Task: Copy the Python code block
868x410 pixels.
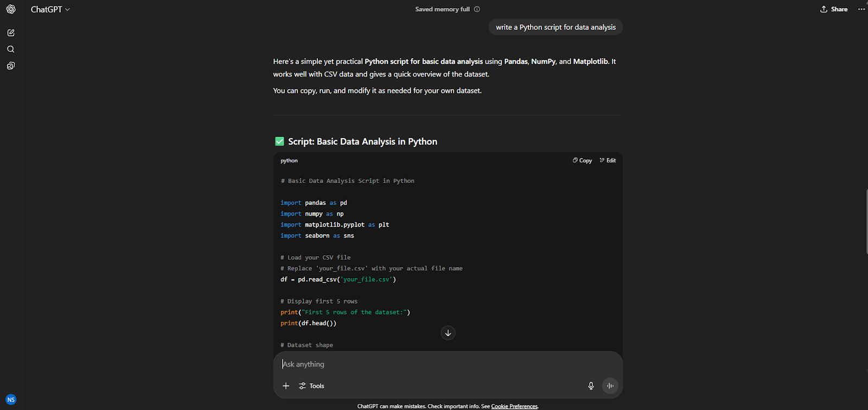Action: pyautogui.click(x=582, y=160)
